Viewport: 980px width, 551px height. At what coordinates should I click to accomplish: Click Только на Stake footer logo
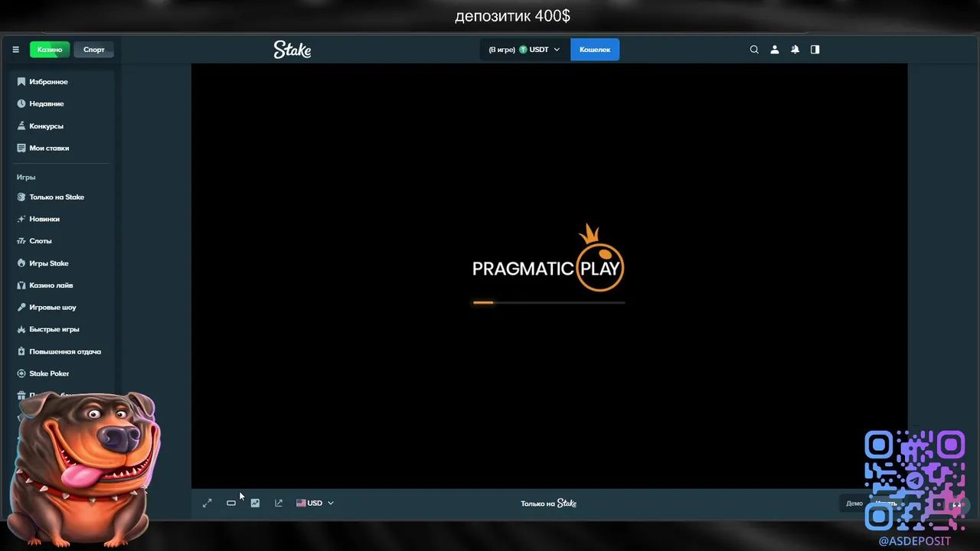click(548, 504)
